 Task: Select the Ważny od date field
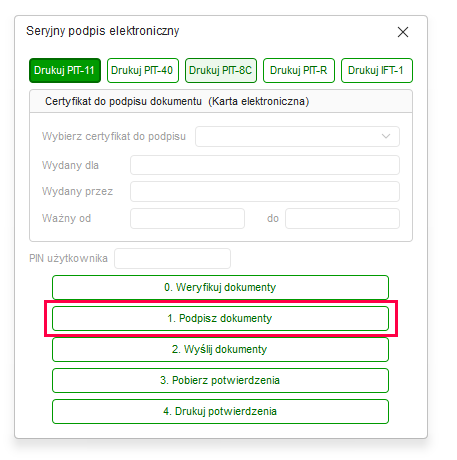coord(187,218)
